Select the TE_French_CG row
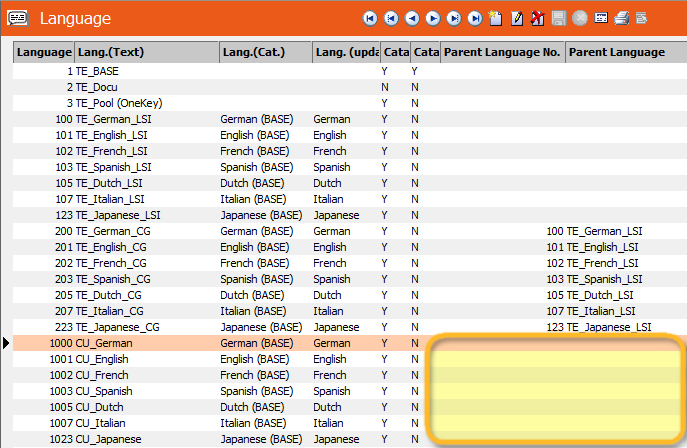 tap(350, 263)
